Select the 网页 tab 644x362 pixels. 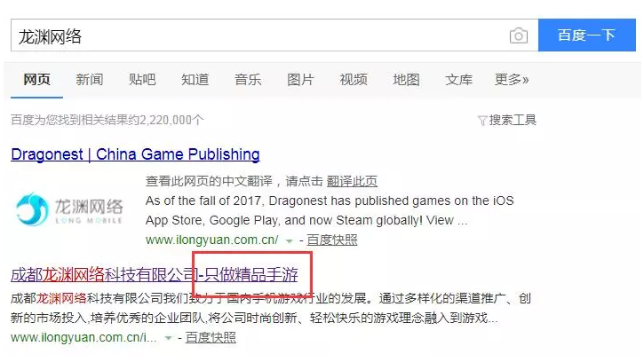tap(36, 79)
